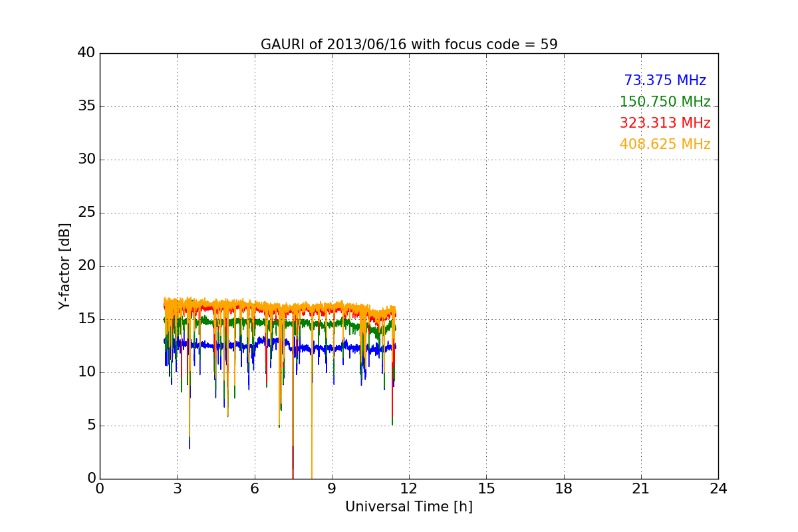Select the 73.375 MHz legend label

coord(665,80)
